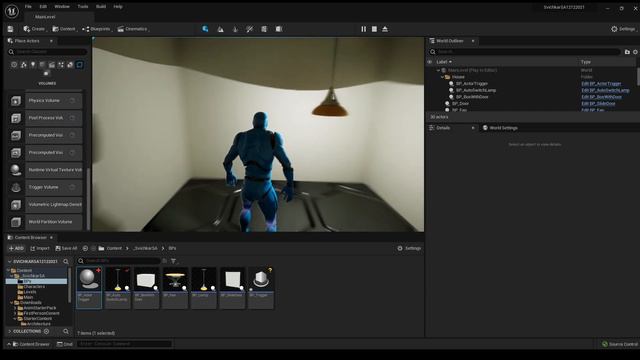Open the Place Actors Lights category icon
Image resolution: width=640 pixels, height=360 pixels.
(33, 64)
